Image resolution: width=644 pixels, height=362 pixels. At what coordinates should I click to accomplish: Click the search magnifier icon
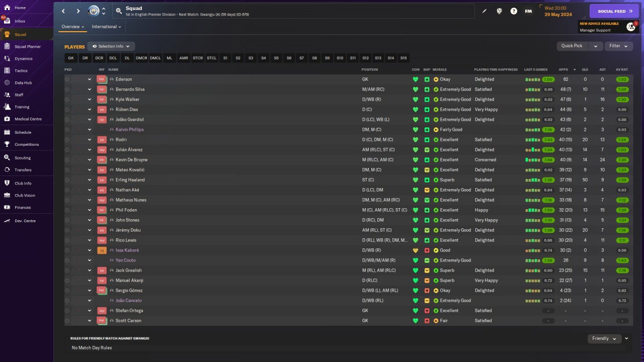tap(119, 11)
